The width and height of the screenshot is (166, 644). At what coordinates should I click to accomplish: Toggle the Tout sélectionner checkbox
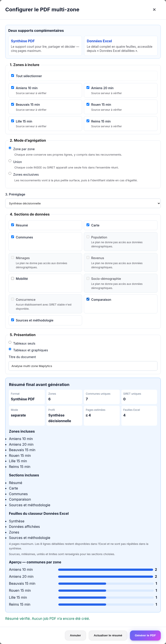pos(12,75)
